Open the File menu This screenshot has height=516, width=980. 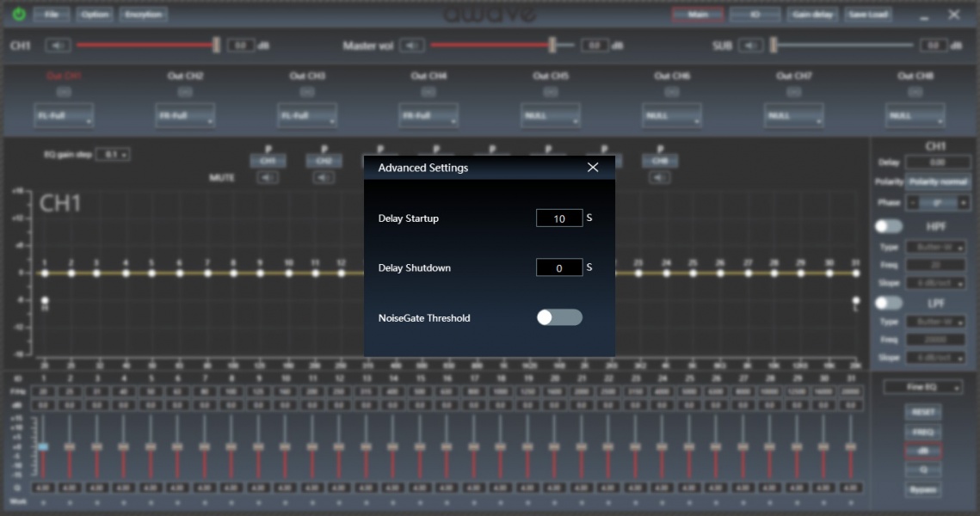tap(52, 15)
